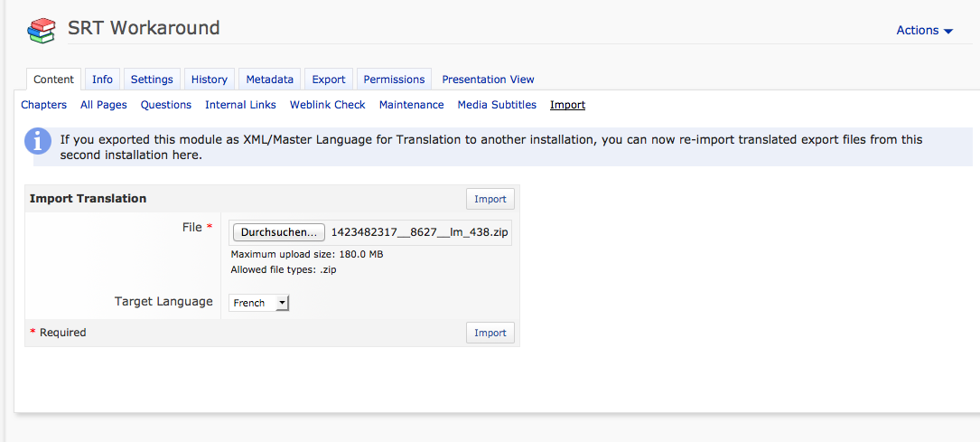The height and width of the screenshot is (442, 980).
Task: Select the History tab
Action: point(210,80)
